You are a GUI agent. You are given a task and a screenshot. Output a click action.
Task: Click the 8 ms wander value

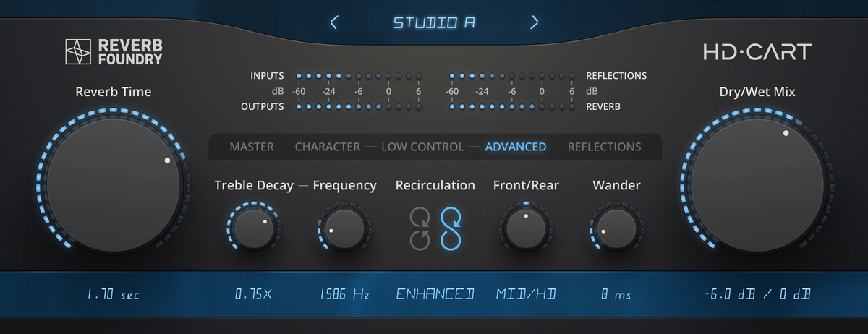pyautogui.click(x=616, y=295)
